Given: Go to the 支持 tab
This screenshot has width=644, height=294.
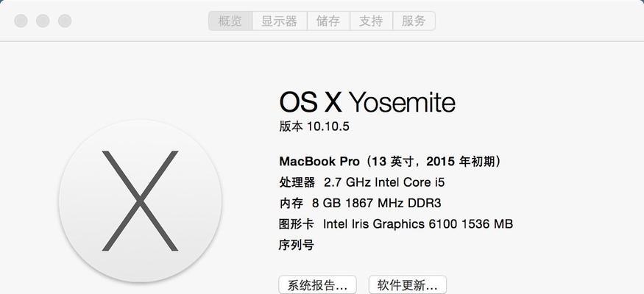Looking at the screenshot, I should 371,21.
